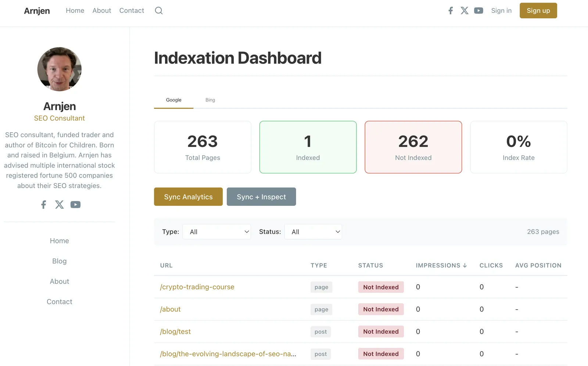Click the Sync + Inspect button
Viewport: 588px width, 366px height.
(261, 197)
